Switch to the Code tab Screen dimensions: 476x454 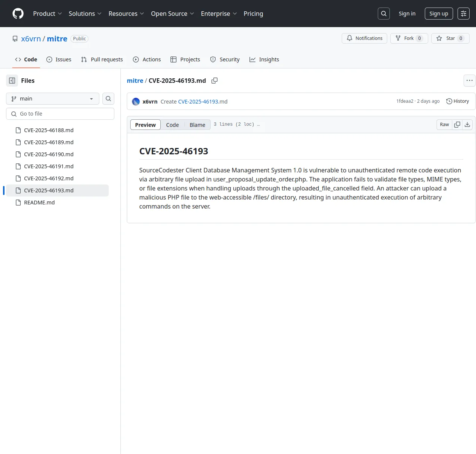tap(26, 59)
